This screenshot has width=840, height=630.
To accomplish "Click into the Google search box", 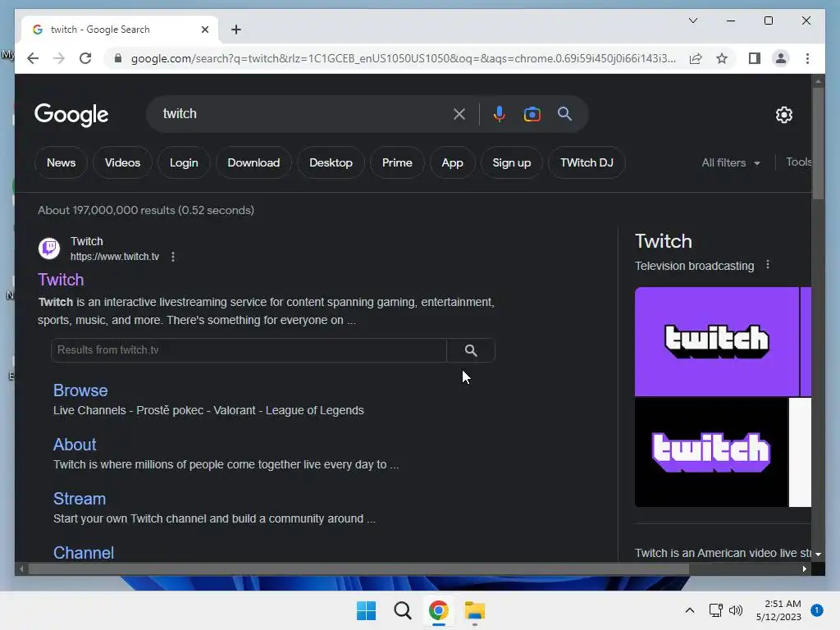I will point(305,114).
